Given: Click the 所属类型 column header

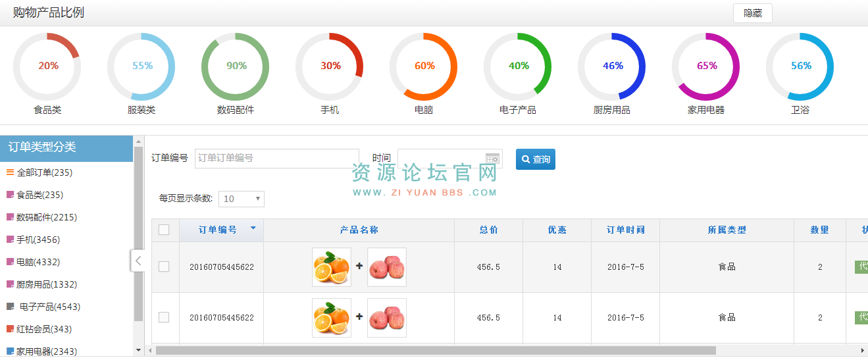Looking at the screenshot, I should click(727, 230).
